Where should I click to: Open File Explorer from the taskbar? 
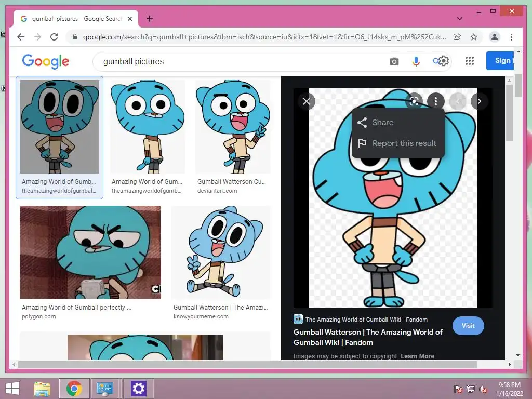[42, 389]
